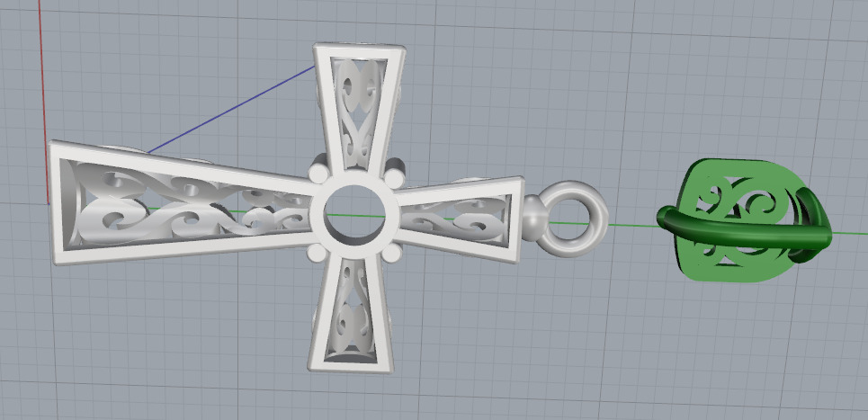868x420 pixels.
Task: Select the blue diagonal line near the cross top
Action: click(231, 109)
